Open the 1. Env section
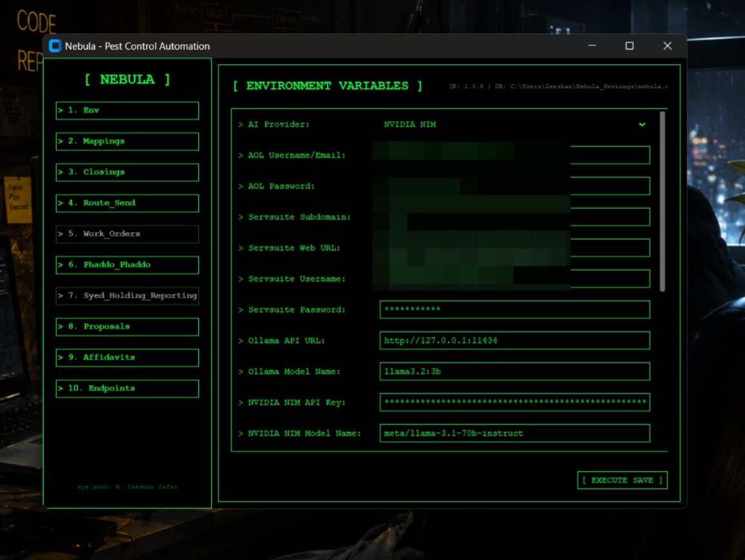745x560 pixels. pos(127,110)
